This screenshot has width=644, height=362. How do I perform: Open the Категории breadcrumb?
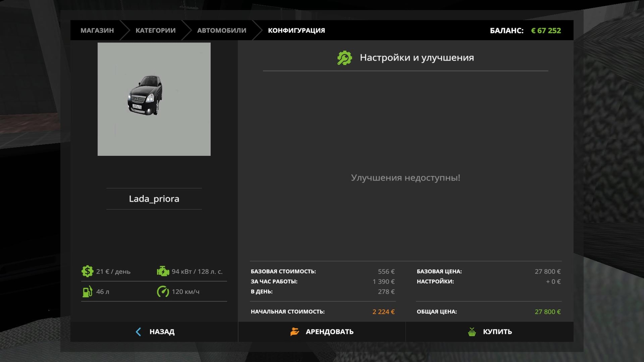click(x=155, y=30)
